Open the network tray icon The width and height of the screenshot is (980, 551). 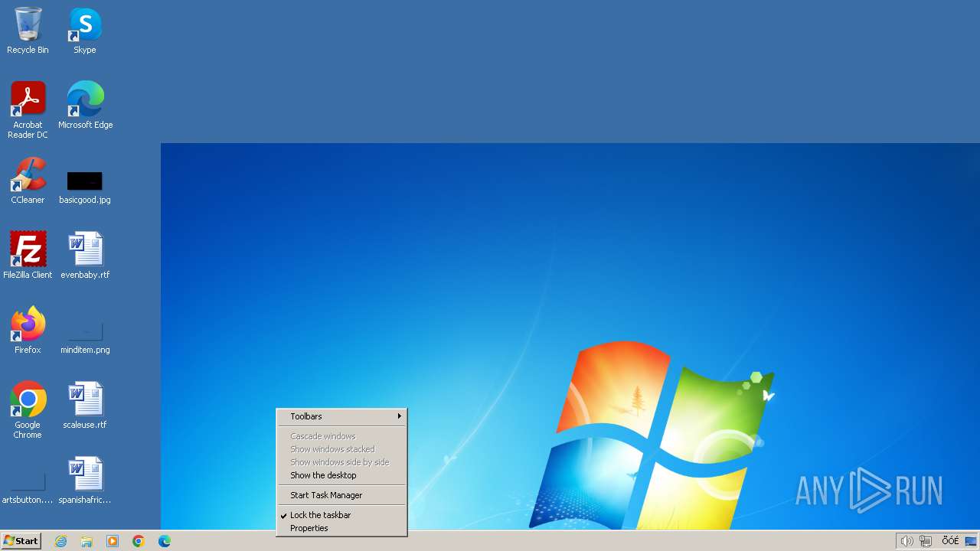[x=926, y=541]
